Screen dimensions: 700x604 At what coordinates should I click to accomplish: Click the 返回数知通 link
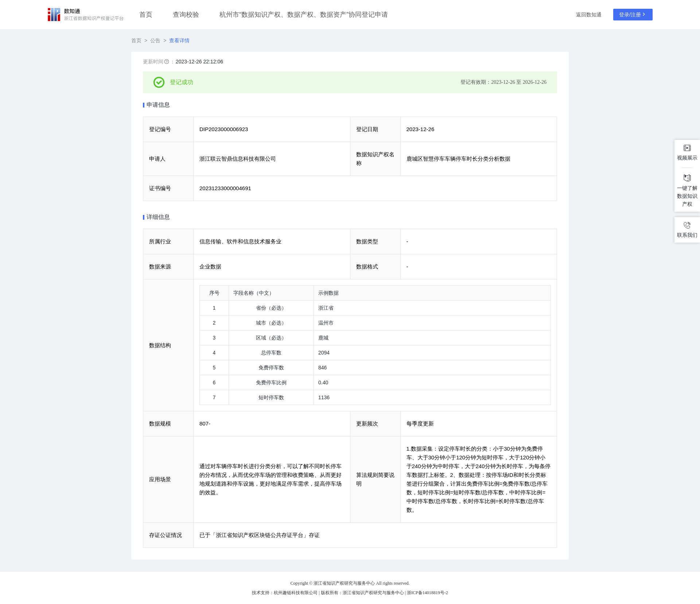click(588, 15)
